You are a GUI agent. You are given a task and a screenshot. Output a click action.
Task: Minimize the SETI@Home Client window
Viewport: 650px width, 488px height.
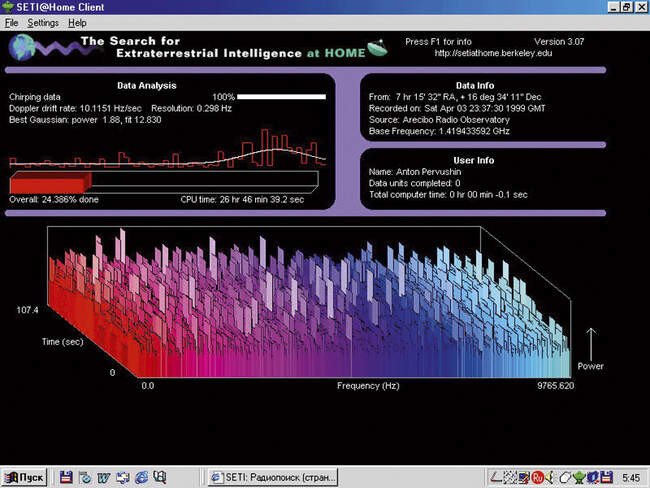(x=613, y=7)
